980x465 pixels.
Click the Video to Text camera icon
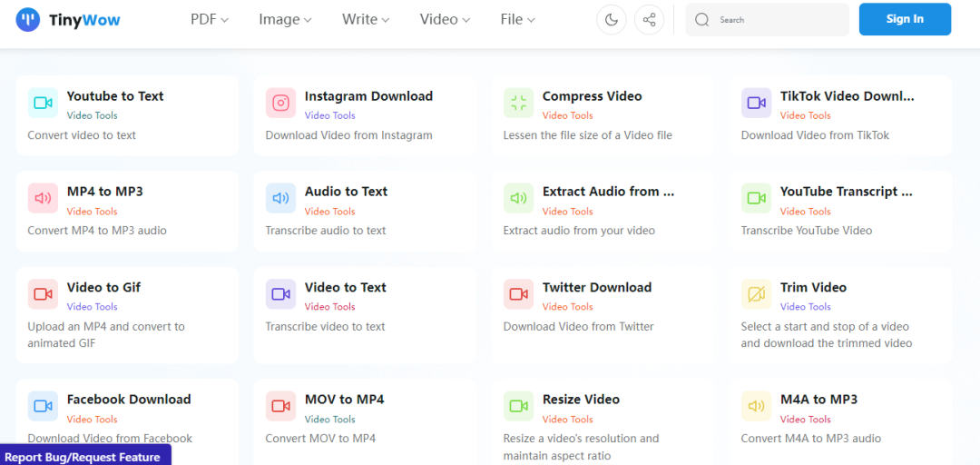pyautogui.click(x=280, y=294)
